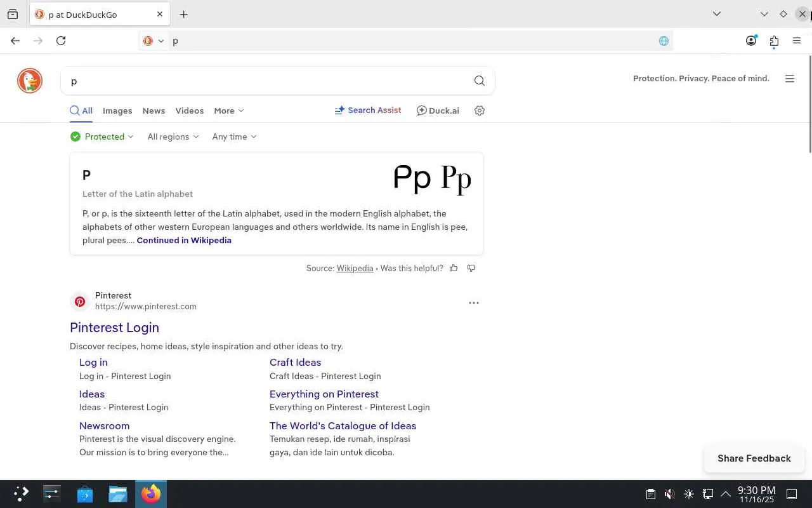
Task: Open the Craft Ideas sublink
Action: click(x=295, y=363)
